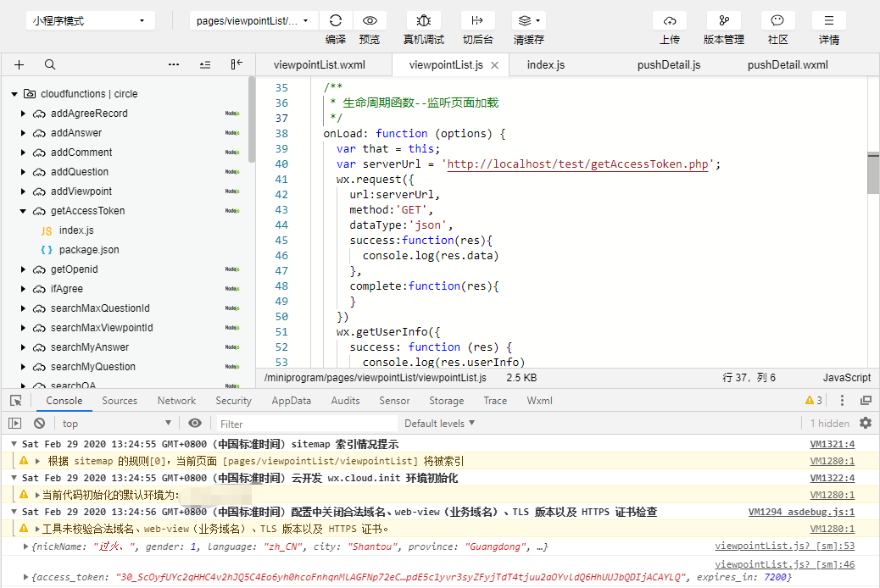Image resolution: width=880 pixels, height=588 pixels.
Task: Open index.js under getAccessToken
Action: point(76,230)
